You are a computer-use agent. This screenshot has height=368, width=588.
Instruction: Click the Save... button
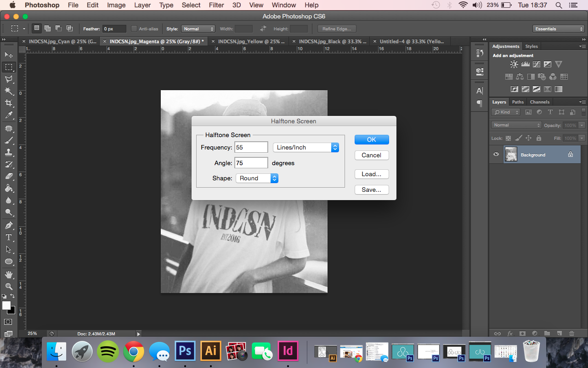coord(372,190)
